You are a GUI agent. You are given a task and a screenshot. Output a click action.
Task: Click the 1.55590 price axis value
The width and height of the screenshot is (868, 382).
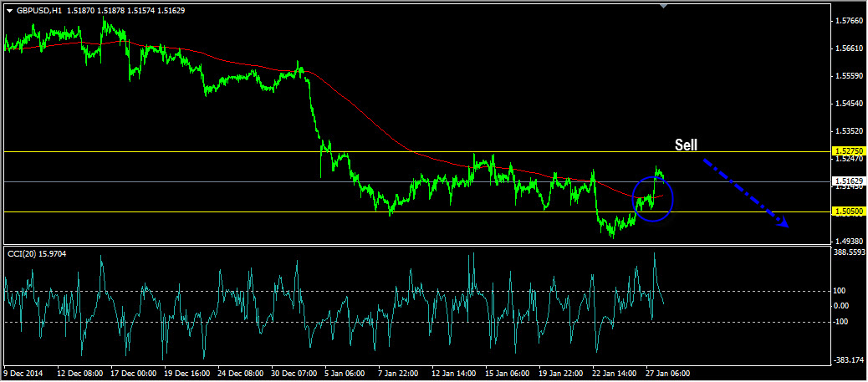click(x=850, y=76)
